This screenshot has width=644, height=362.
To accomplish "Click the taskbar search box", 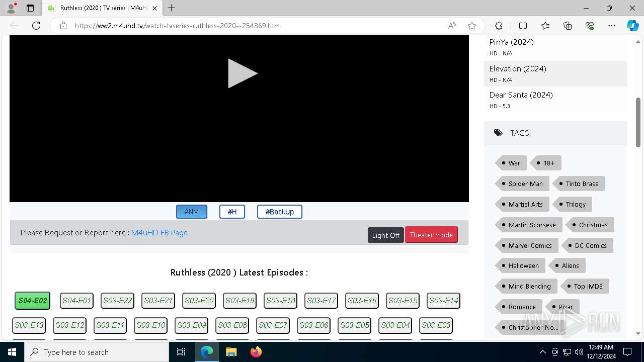I will [97, 352].
